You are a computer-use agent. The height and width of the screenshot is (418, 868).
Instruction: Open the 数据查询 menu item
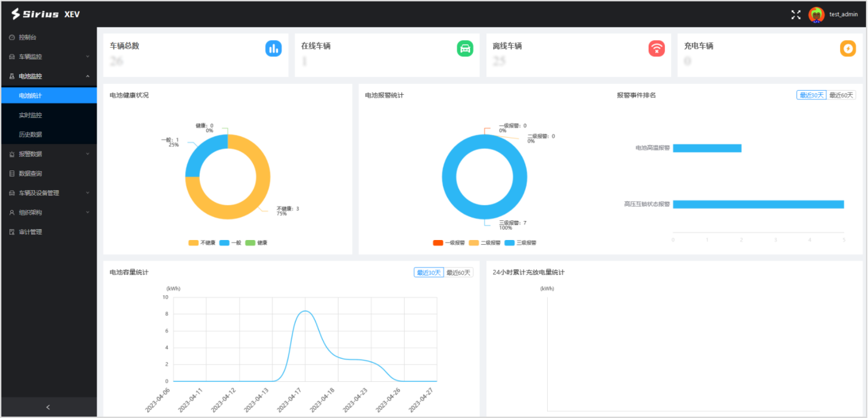[49, 174]
